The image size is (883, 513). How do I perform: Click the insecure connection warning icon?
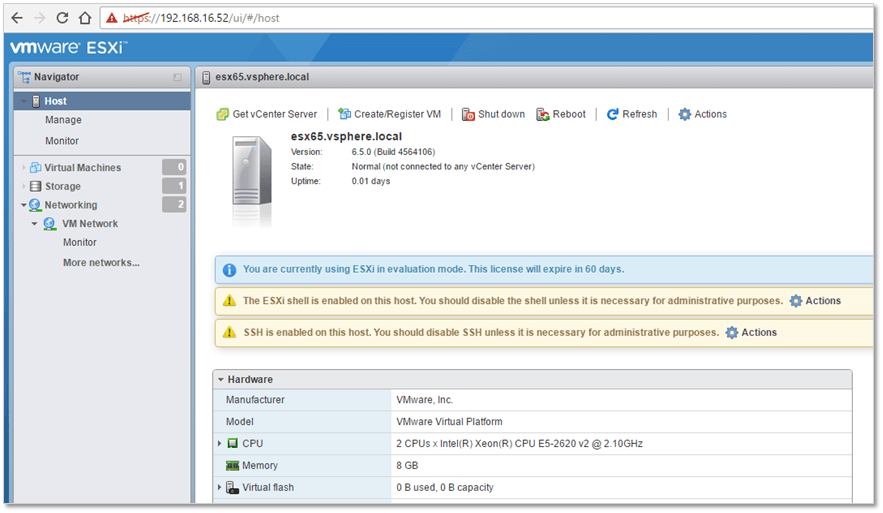[x=112, y=18]
